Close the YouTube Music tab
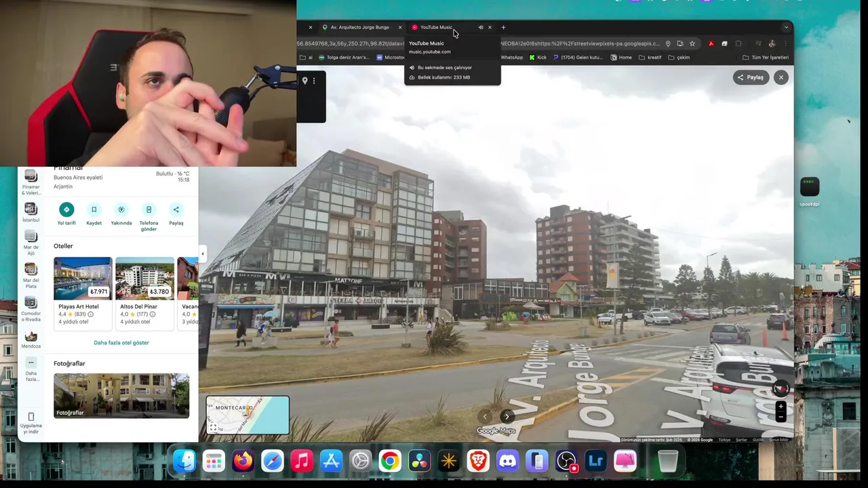Screen dimensions: 868x488 point(490,27)
